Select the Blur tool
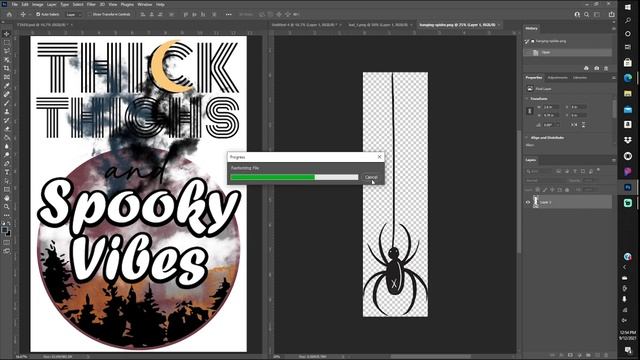The image size is (640, 360). 7,146
